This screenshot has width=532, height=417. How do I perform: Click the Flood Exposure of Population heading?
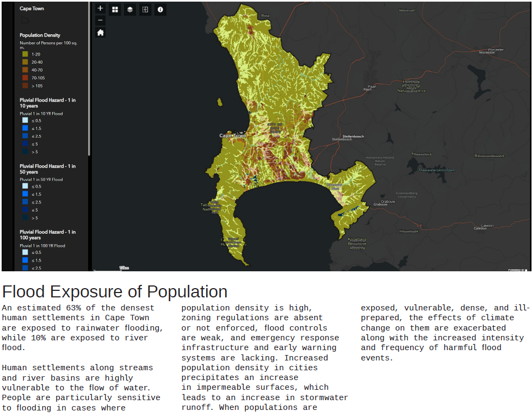[115, 291]
